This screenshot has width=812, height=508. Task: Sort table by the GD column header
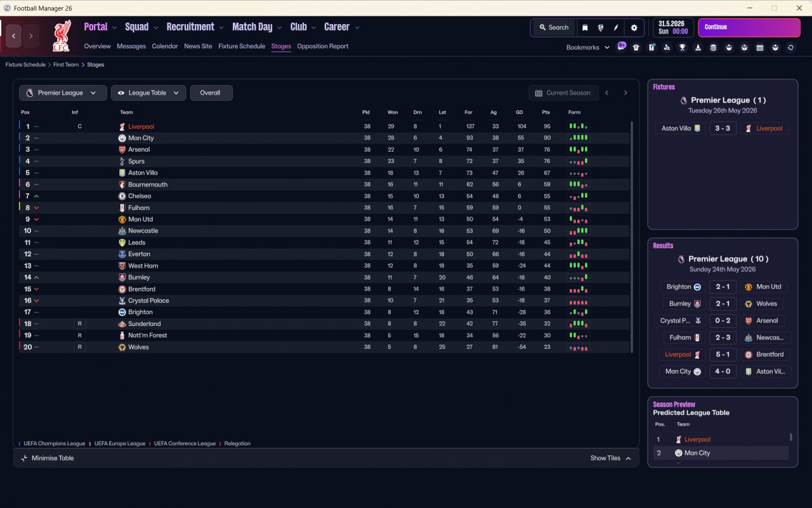click(520, 112)
